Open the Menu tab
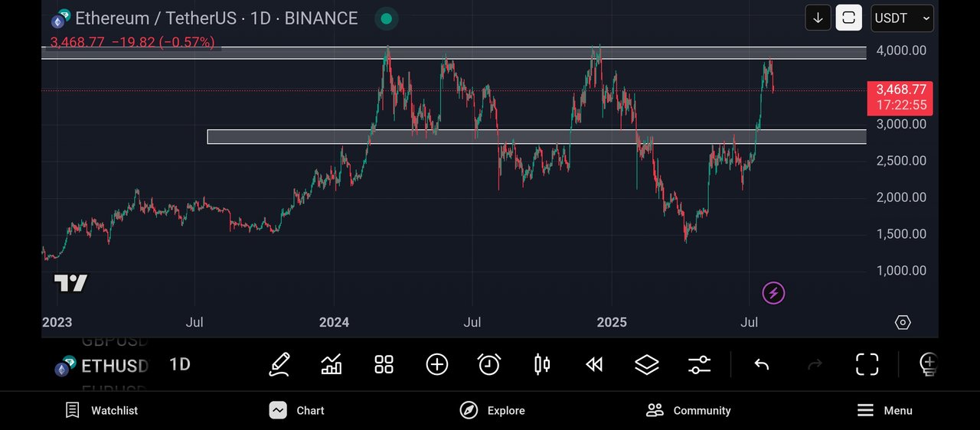Image resolution: width=980 pixels, height=430 pixels. click(884, 411)
